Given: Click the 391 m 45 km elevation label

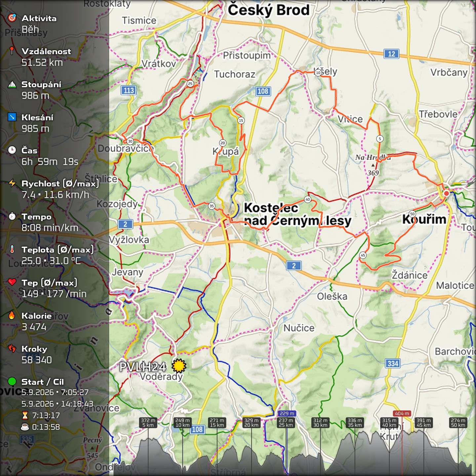Looking at the screenshot, I should tap(424, 423).
